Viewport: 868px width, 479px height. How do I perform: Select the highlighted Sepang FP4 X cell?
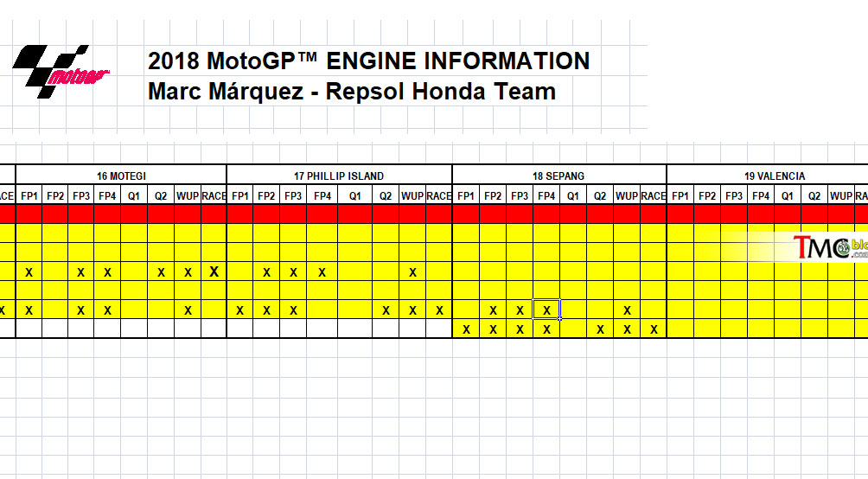[x=546, y=310]
